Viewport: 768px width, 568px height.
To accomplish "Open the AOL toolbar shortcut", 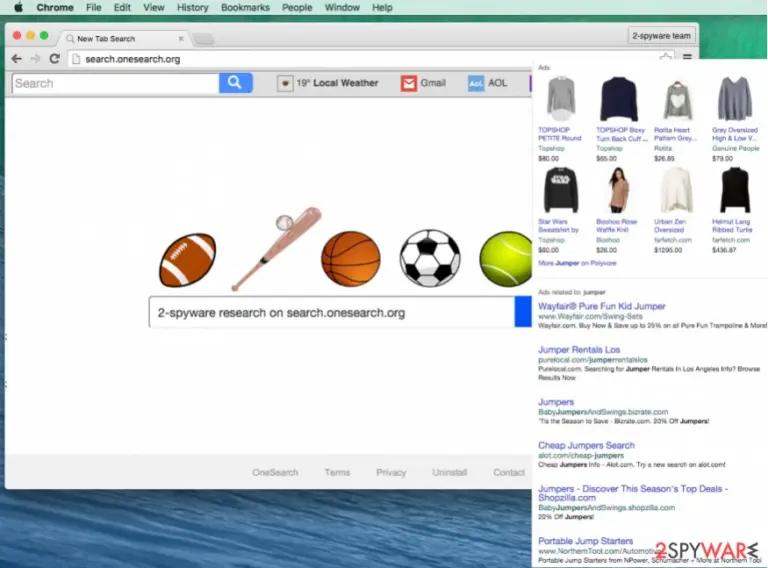I will click(x=487, y=83).
